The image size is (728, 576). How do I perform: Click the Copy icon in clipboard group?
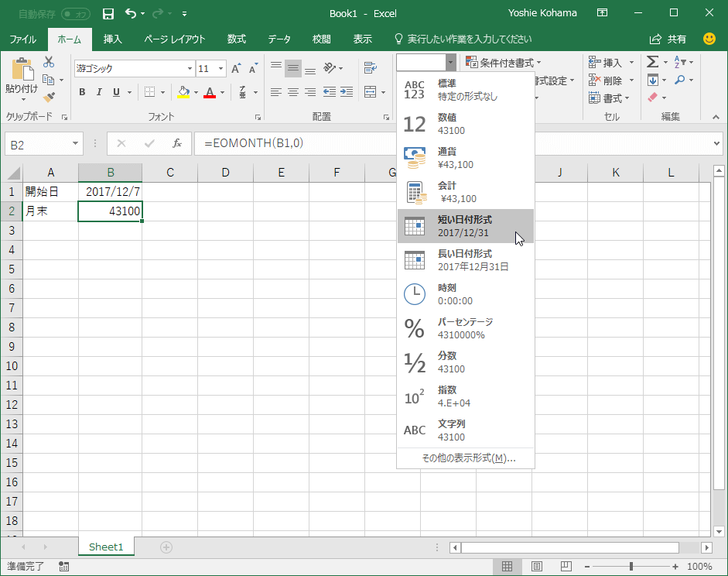coord(48,80)
